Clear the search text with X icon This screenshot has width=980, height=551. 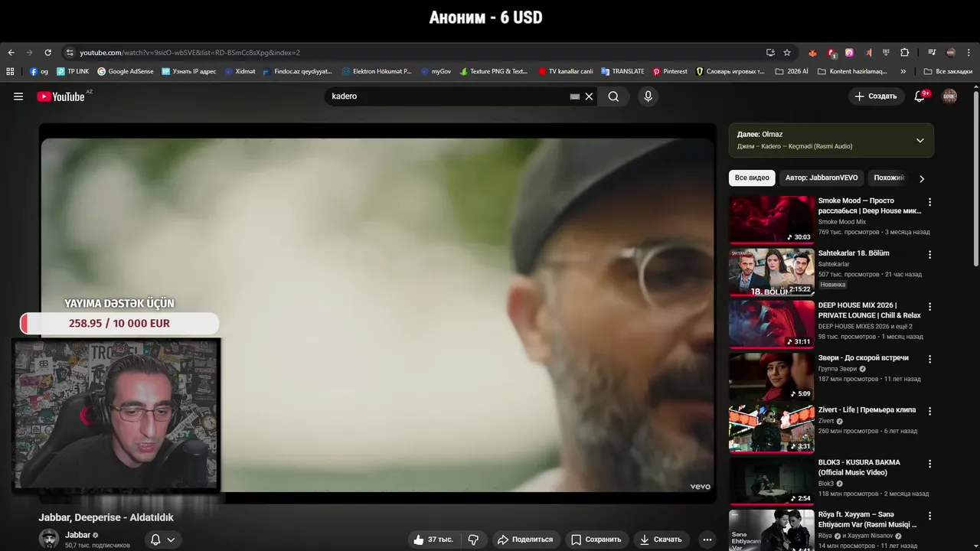[x=589, y=96]
